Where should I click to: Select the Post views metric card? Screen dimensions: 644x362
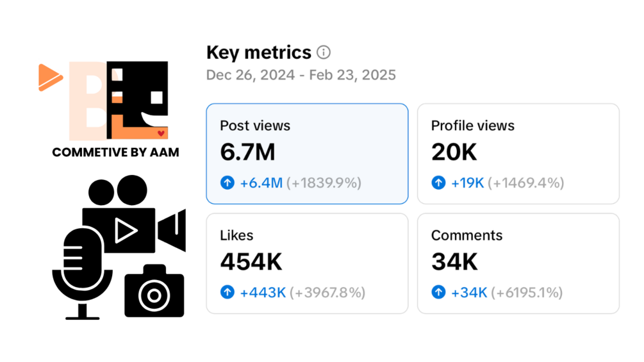click(307, 154)
